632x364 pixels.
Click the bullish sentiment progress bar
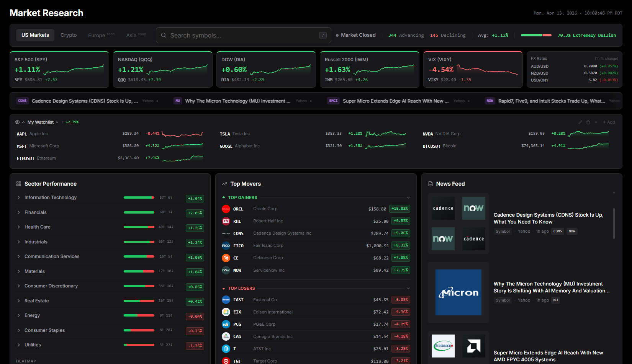pyautogui.click(x=536, y=35)
